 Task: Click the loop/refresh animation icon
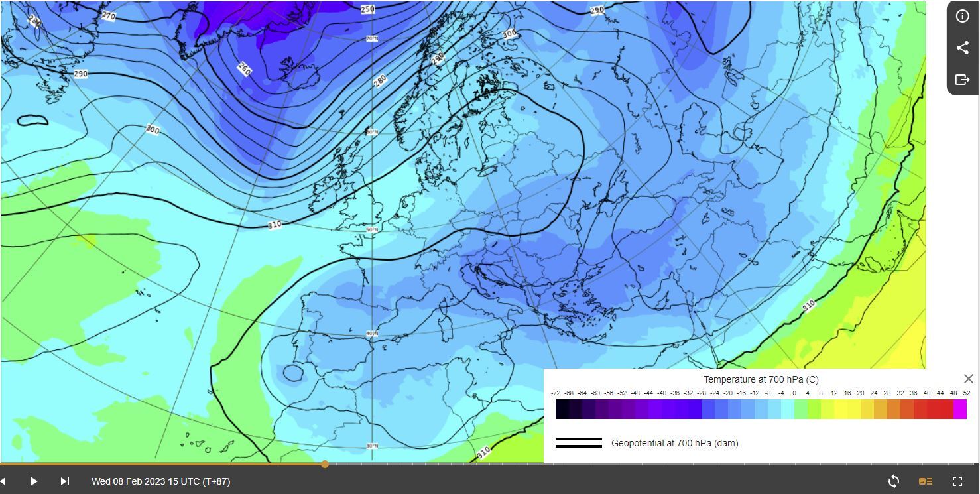point(894,481)
